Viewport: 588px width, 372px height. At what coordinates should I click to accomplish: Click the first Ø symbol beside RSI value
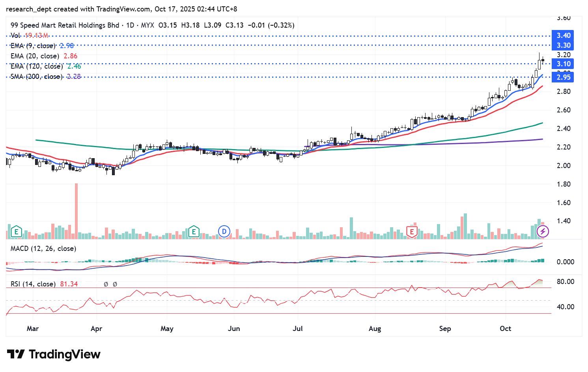106,284
